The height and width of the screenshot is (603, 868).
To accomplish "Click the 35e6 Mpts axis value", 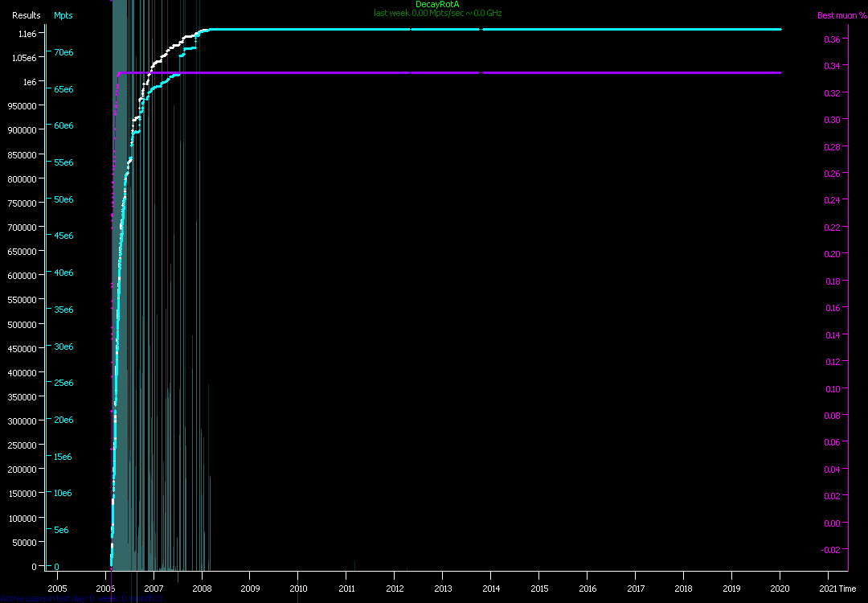I will [63, 310].
